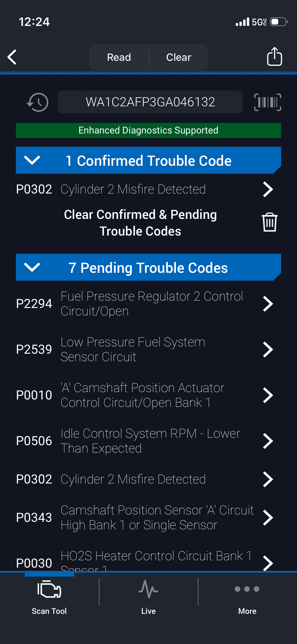This screenshot has height=644, width=297.
Task: Switch to the Clear tab
Action: click(178, 57)
